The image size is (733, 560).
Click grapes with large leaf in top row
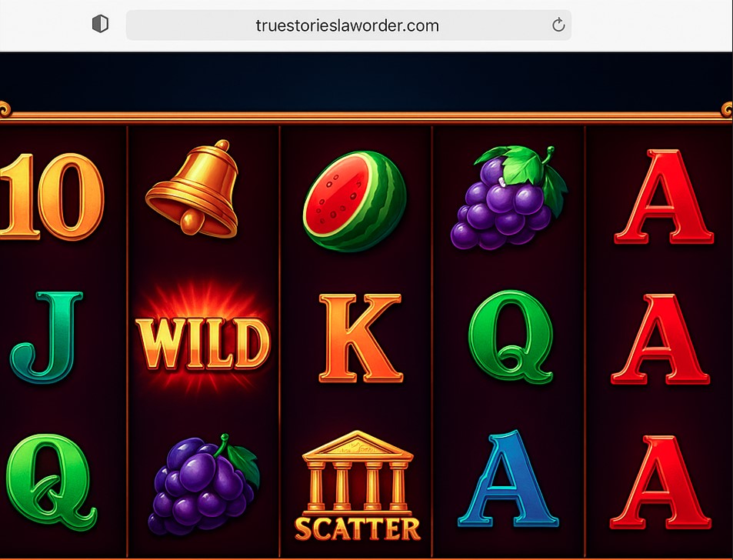[509, 198]
